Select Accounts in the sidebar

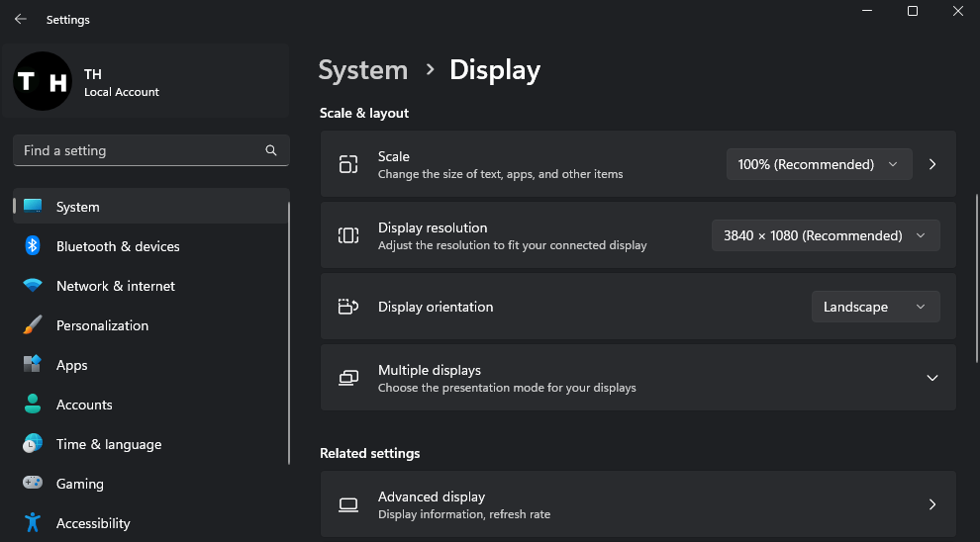click(x=84, y=405)
